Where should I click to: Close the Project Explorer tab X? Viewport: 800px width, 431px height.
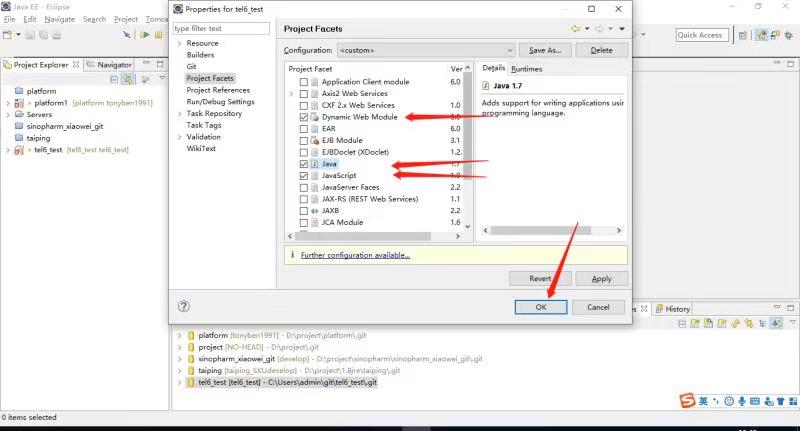(x=76, y=64)
